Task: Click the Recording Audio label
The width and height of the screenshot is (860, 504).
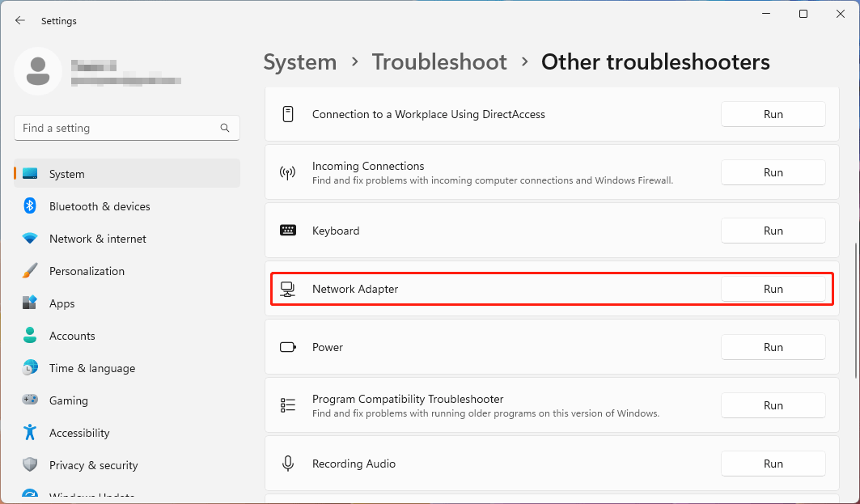Action: pos(354,464)
